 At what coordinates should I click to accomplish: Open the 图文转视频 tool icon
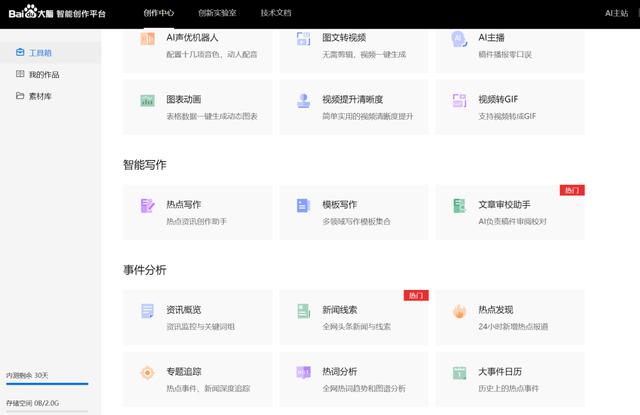303,38
